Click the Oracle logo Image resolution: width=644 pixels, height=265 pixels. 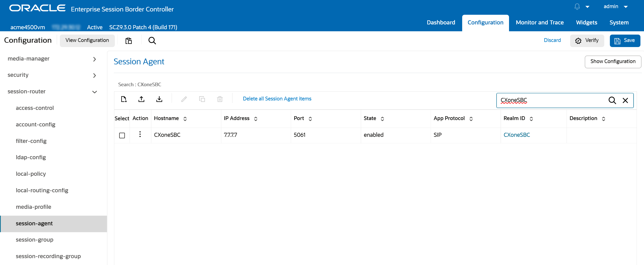point(37,8)
